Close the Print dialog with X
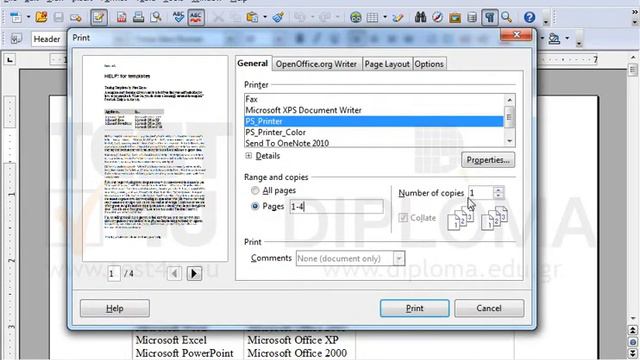640x360 pixels. [516, 35]
